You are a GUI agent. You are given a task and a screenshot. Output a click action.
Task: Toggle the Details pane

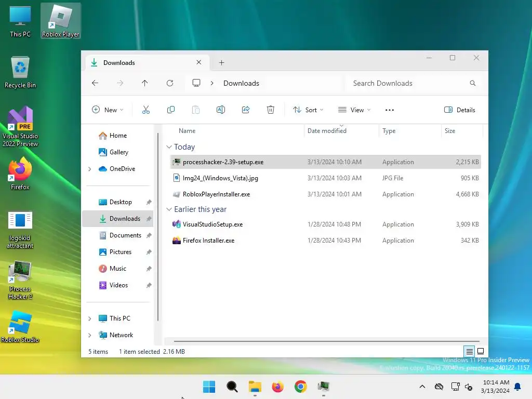[460, 110]
